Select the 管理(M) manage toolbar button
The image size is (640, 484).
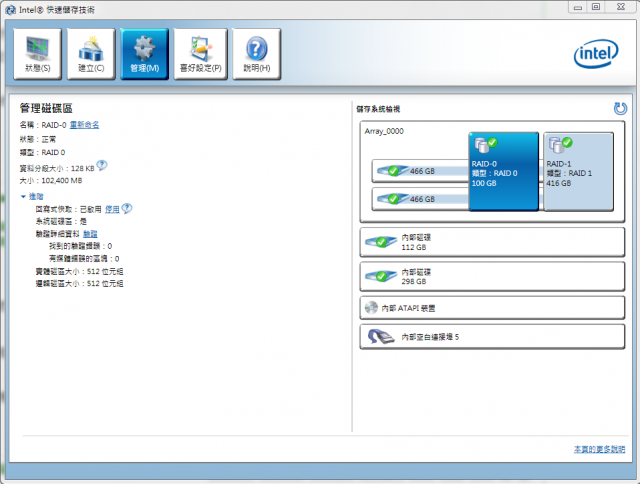144,53
